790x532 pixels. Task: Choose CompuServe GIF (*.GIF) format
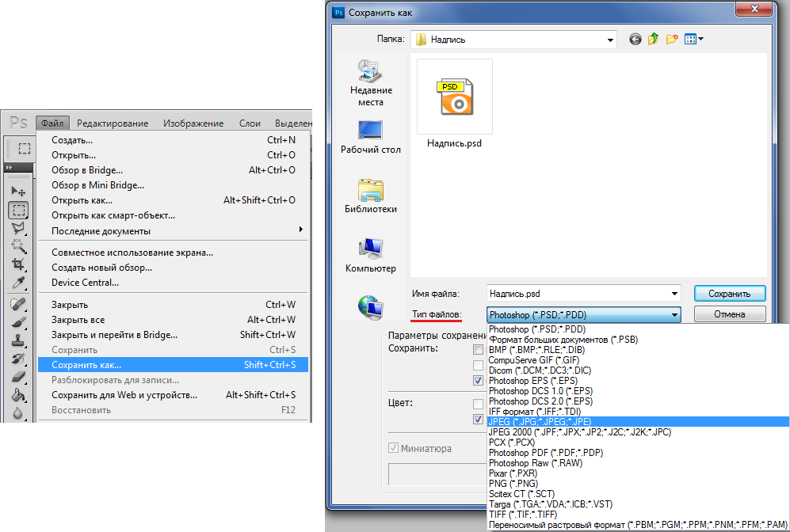coord(638,360)
